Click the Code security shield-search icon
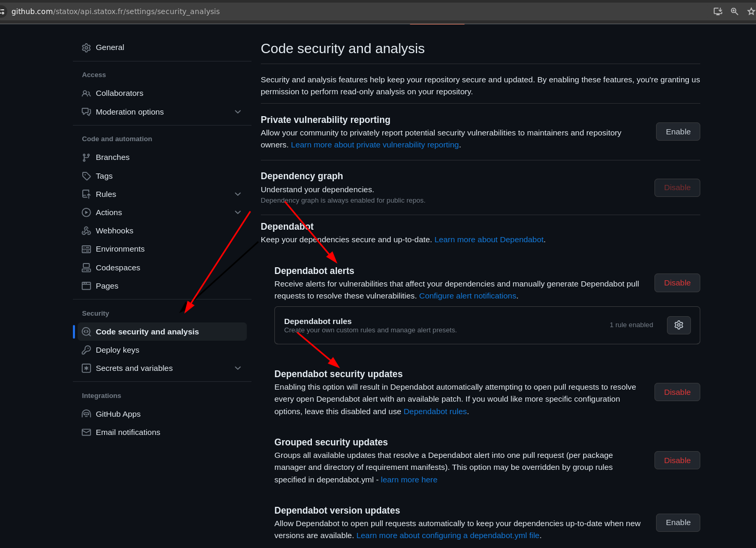This screenshot has height=548, width=756. (x=86, y=332)
